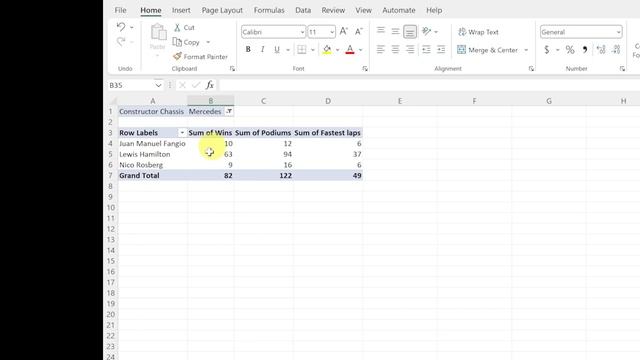Open Clipboard pane launcher

pyautogui.click(x=232, y=69)
